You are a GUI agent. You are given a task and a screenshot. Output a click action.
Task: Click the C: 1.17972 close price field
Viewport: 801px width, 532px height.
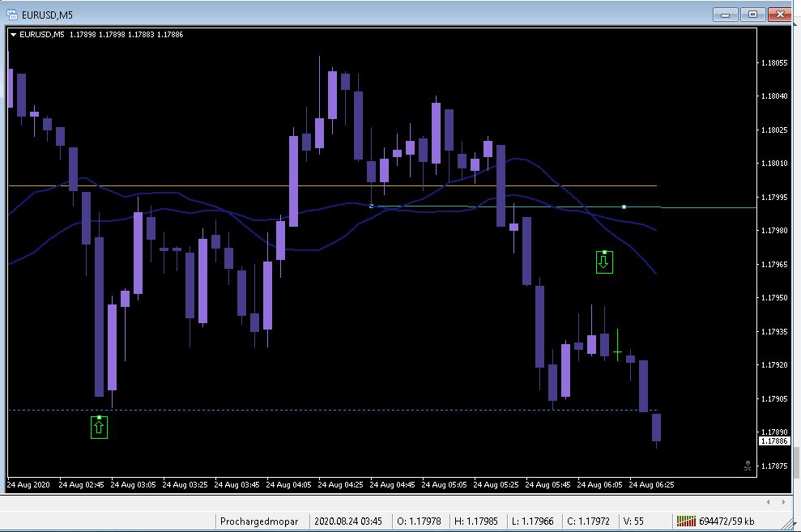589,521
